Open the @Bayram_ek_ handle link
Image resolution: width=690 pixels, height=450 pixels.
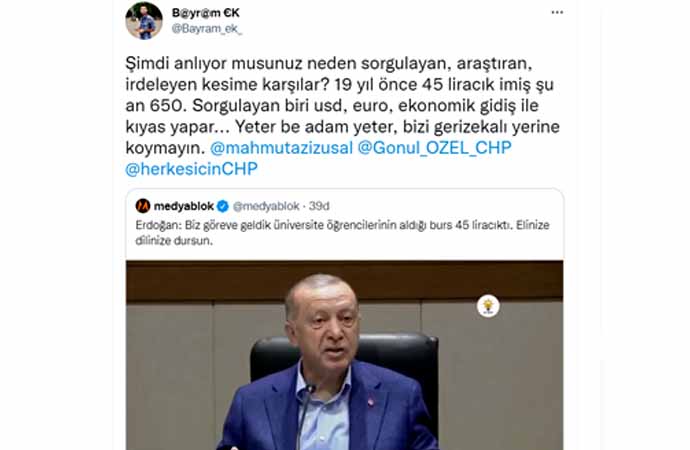point(206,29)
